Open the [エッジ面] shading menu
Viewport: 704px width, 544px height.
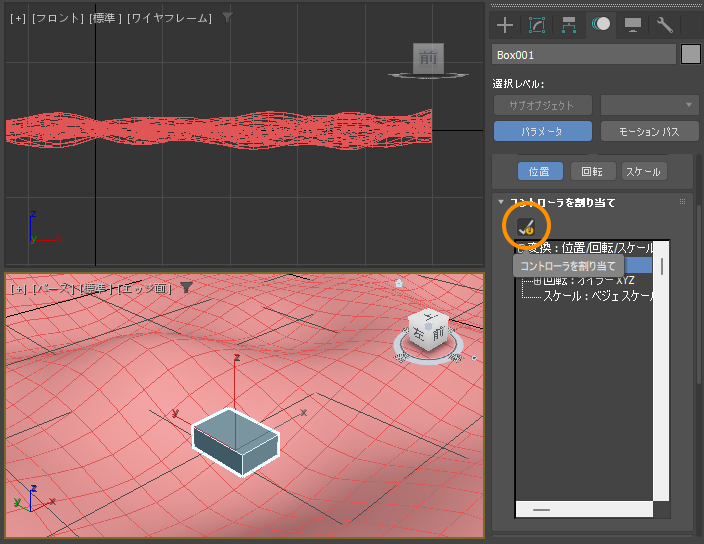(145, 289)
